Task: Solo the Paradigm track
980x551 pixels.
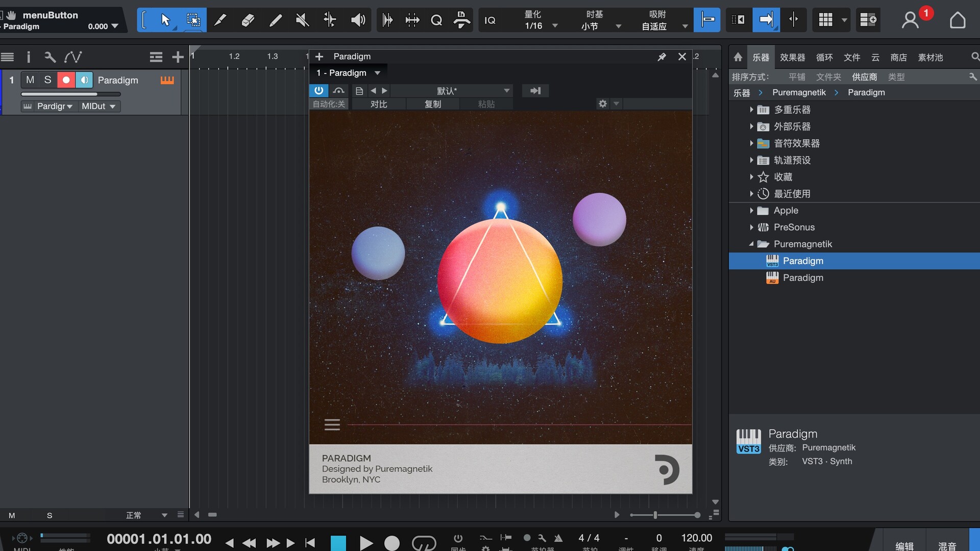Action: pyautogui.click(x=48, y=80)
